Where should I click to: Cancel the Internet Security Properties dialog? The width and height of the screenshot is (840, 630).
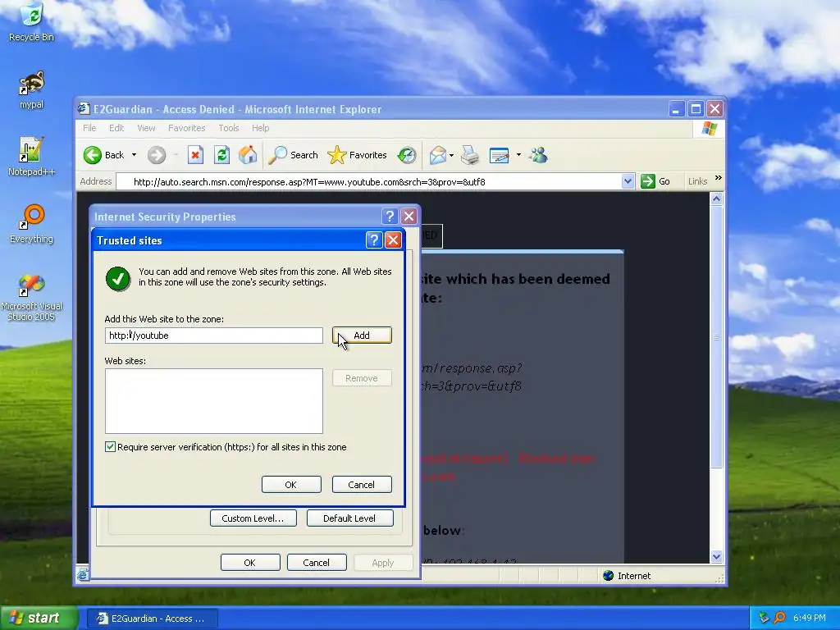(317, 563)
